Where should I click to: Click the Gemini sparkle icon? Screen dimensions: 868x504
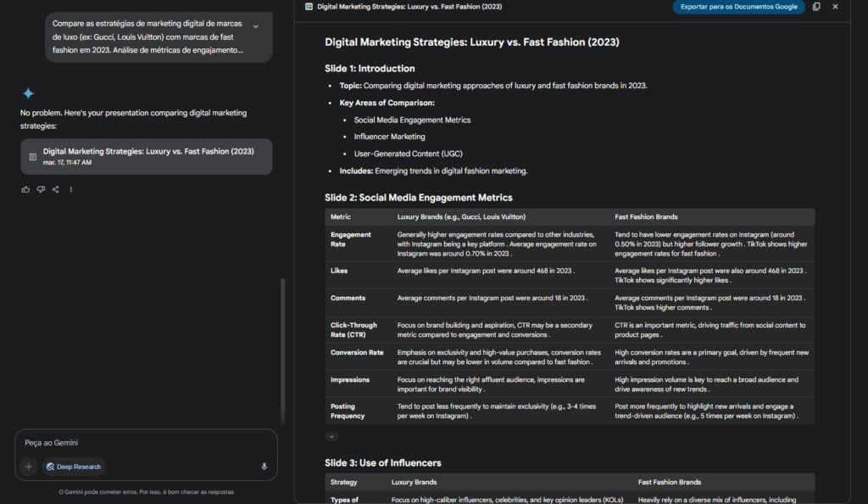coord(29,93)
